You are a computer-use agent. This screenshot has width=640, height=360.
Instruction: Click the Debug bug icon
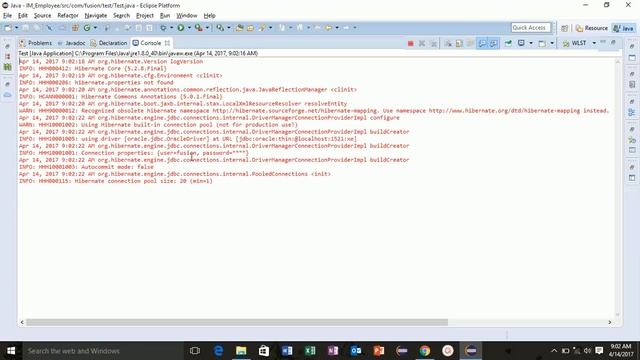click(x=163, y=28)
